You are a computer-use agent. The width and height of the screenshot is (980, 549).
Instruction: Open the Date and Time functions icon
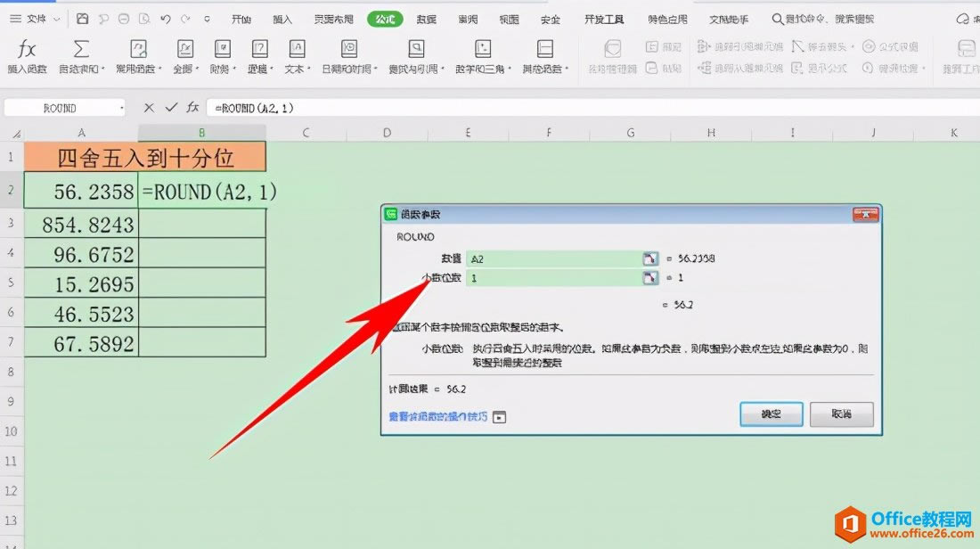348,49
